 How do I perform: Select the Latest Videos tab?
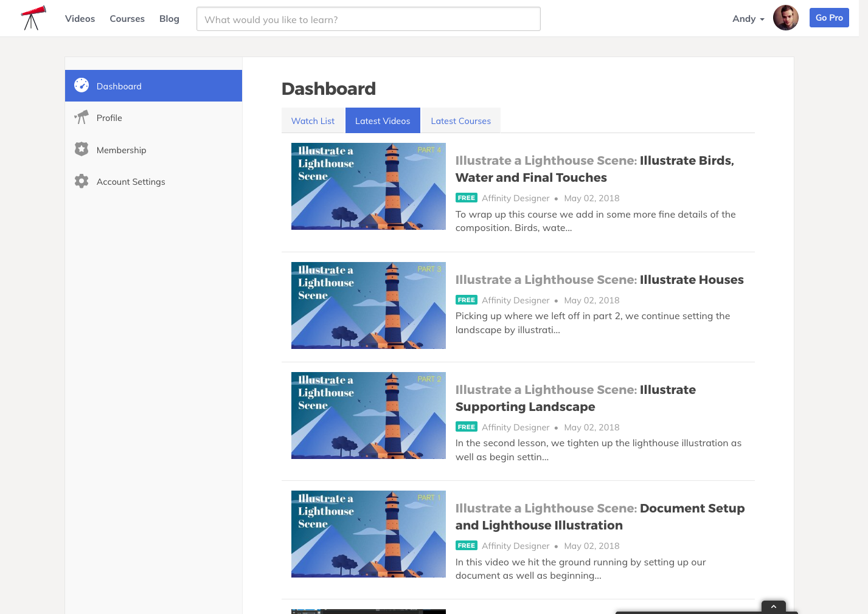383,120
